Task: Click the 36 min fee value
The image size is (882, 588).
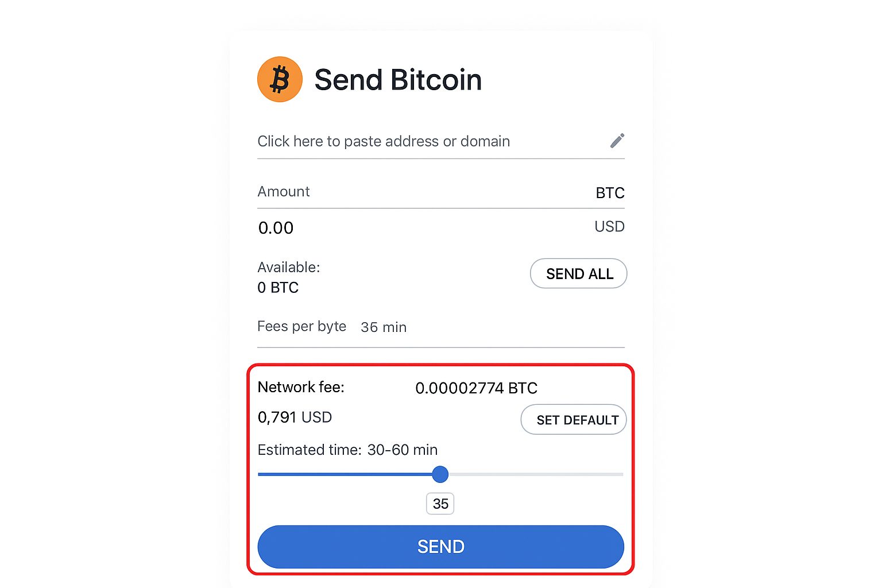Action: click(x=384, y=327)
